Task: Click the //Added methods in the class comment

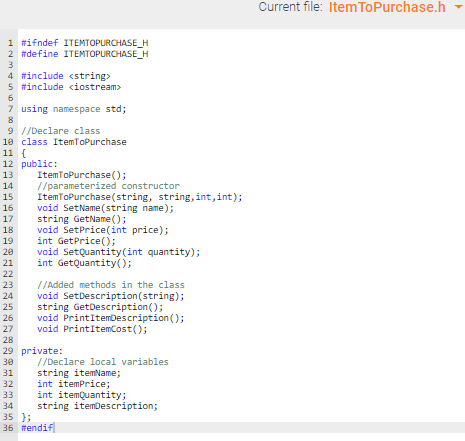Action: pyautogui.click(x=111, y=285)
